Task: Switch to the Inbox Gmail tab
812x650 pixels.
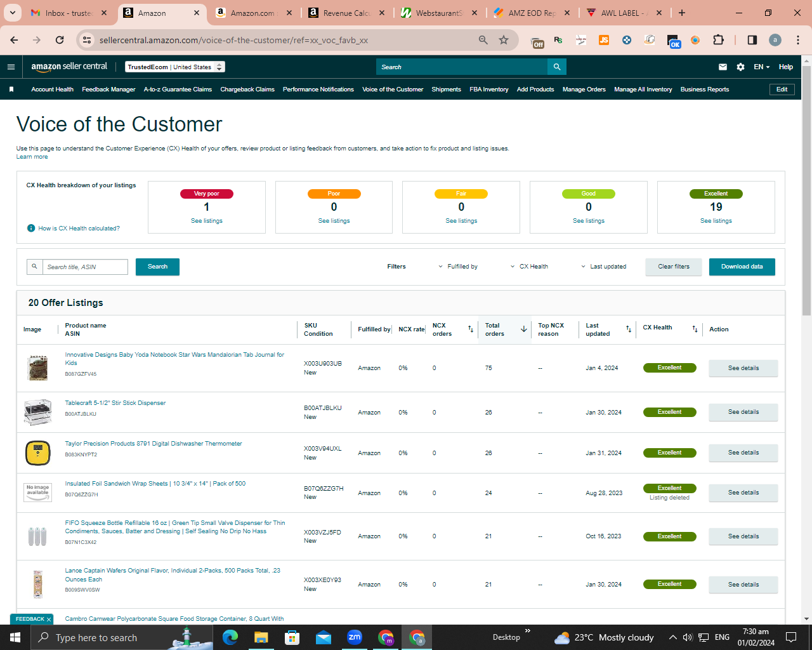Action: [69, 13]
